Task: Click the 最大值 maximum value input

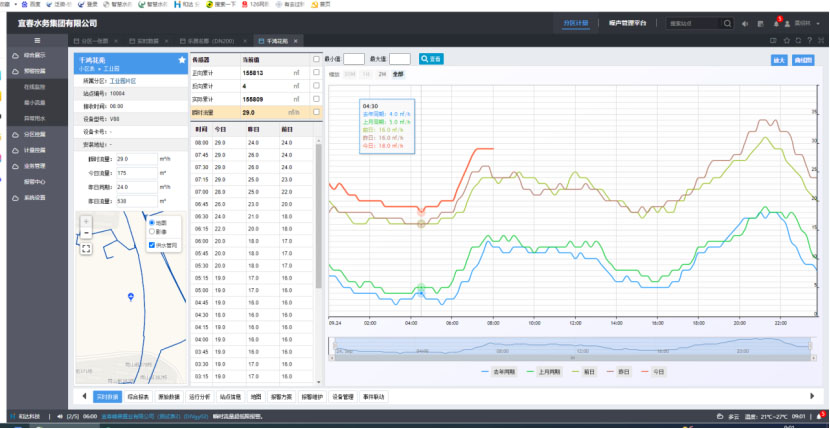Action: (400, 59)
